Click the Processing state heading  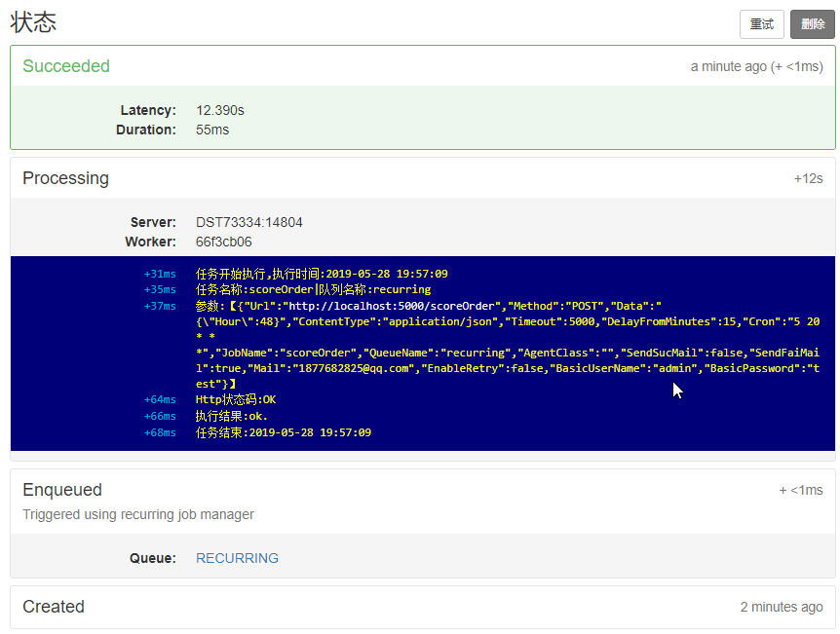pos(65,178)
